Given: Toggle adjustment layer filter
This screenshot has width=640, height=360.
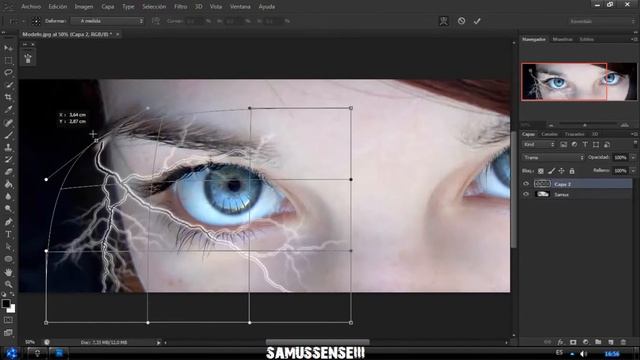Looking at the screenshot, I should click(574, 144).
